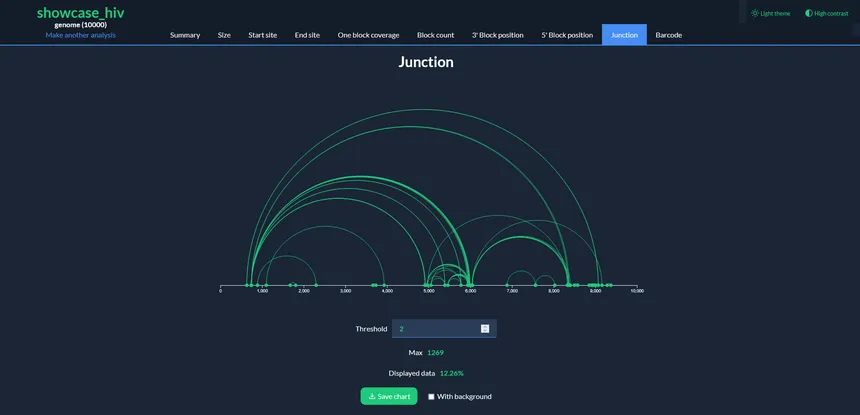The image size is (860, 415).
Task: Open the Size tab
Action: 224,35
